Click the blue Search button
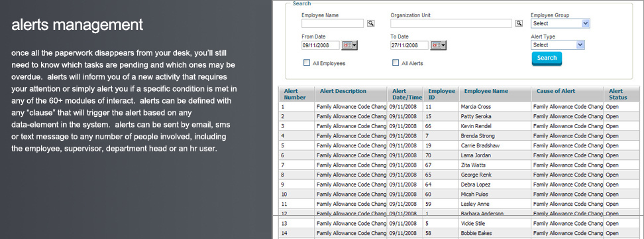 click(x=547, y=58)
